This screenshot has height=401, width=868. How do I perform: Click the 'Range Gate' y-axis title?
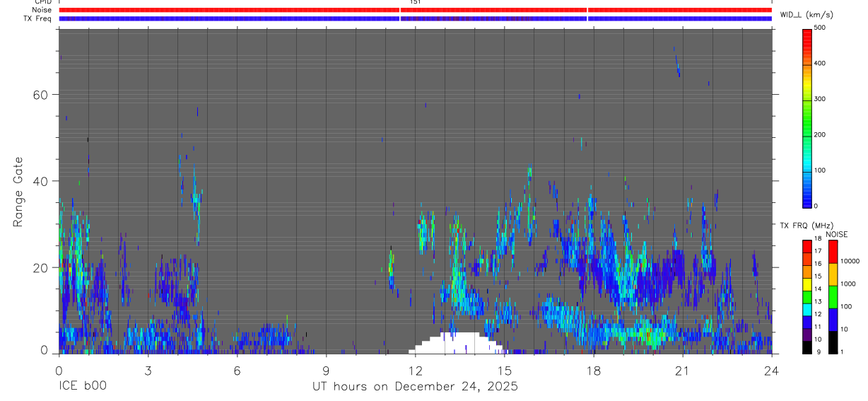point(19,192)
